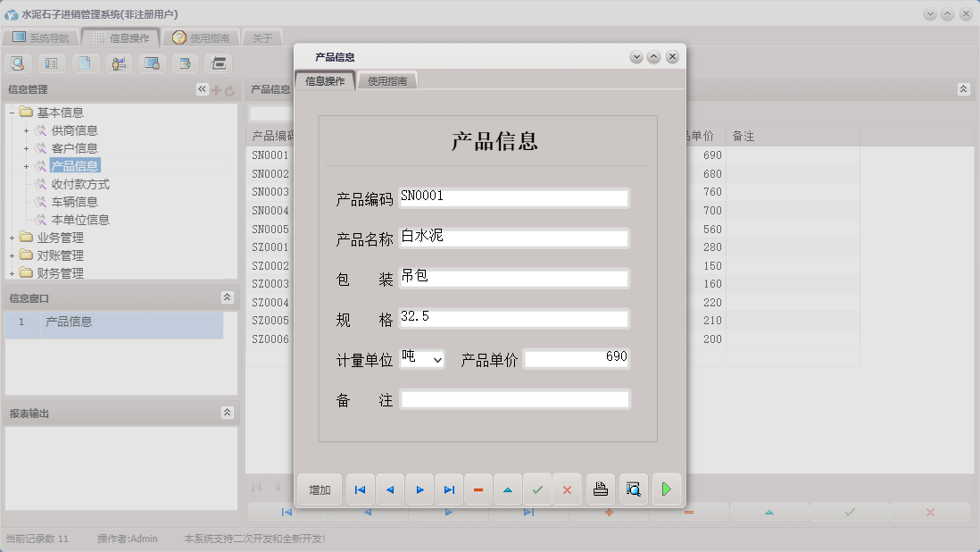Image resolution: width=980 pixels, height=552 pixels.
Task: Confirm changes with the green checkmark
Action: pyautogui.click(x=537, y=489)
